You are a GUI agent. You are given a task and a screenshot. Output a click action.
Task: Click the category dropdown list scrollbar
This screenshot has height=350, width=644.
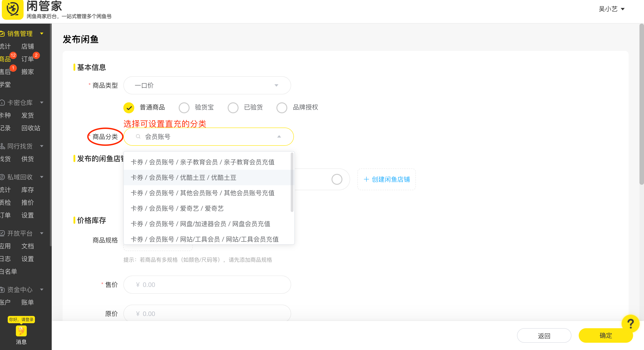click(x=292, y=183)
